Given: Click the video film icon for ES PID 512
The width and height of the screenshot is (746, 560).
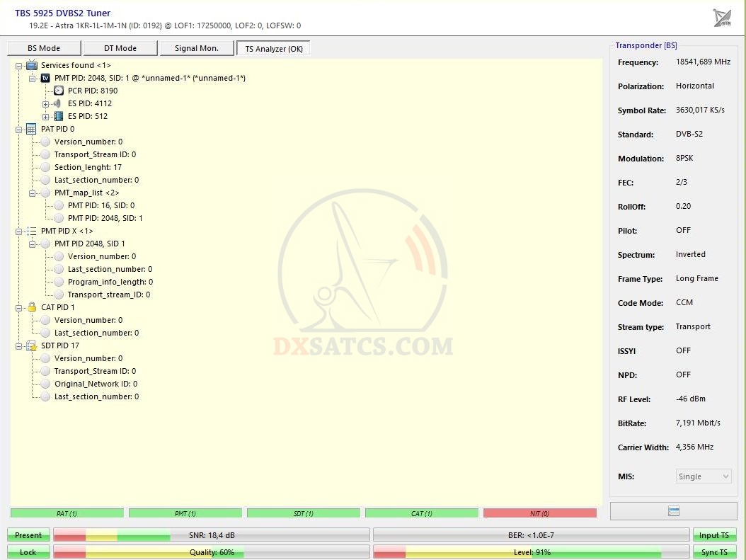Looking at the screenshot, I should click(x=59, y=116).
